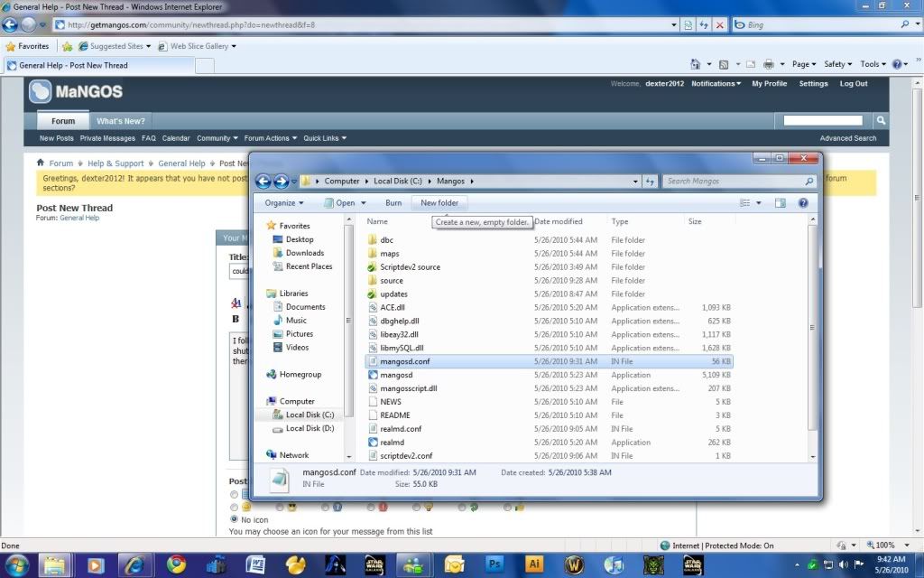Screen dimensions: 924x578
Task: Open Illustrator from the taskbar
Action: coord(534,565)
